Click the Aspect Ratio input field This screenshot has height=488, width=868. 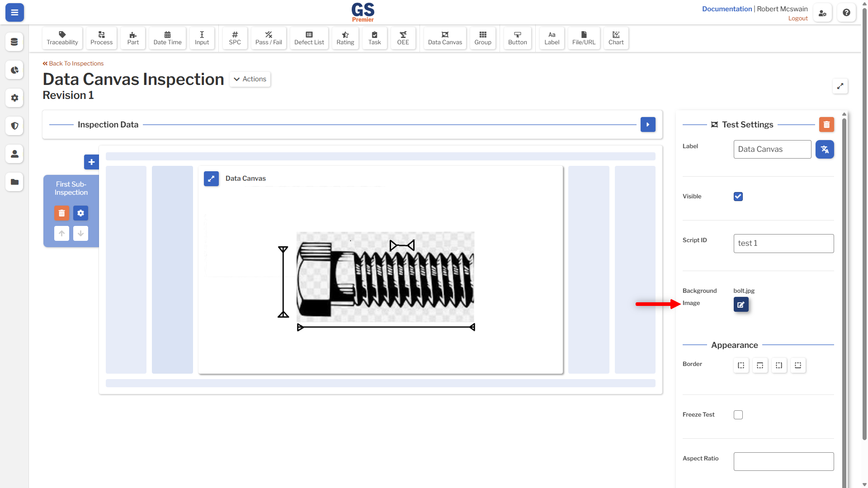tap(783, 462)
